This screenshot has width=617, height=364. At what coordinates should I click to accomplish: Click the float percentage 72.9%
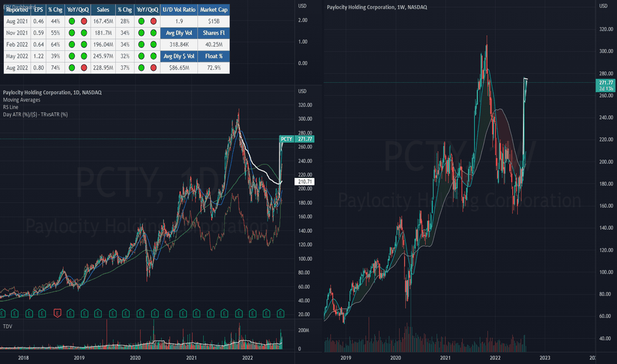(214, 68)
